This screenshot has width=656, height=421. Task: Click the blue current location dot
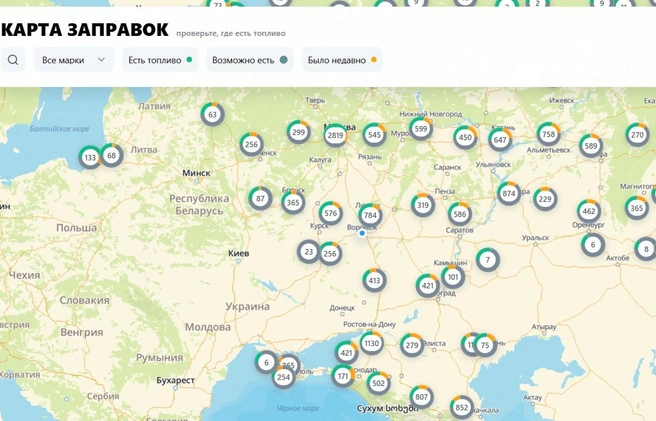(x=362, y=233)
